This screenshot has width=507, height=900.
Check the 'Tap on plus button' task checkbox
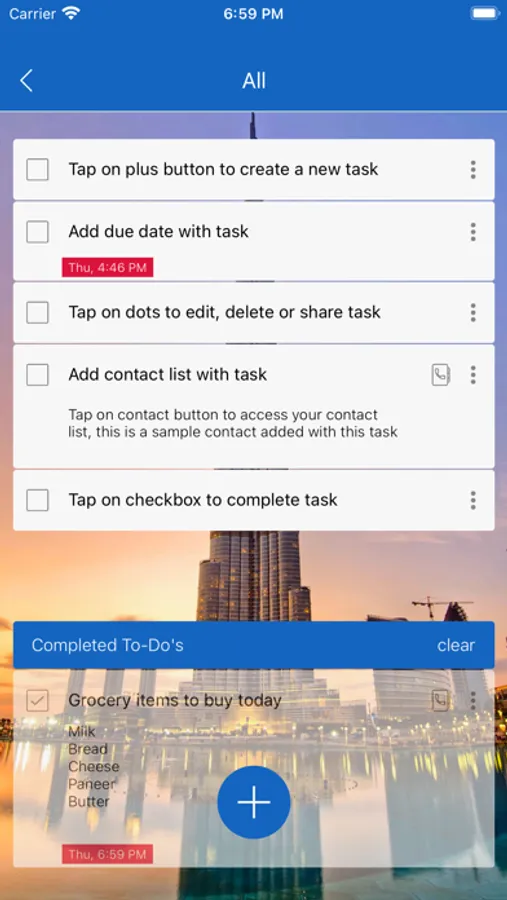[x=37, y=170]
